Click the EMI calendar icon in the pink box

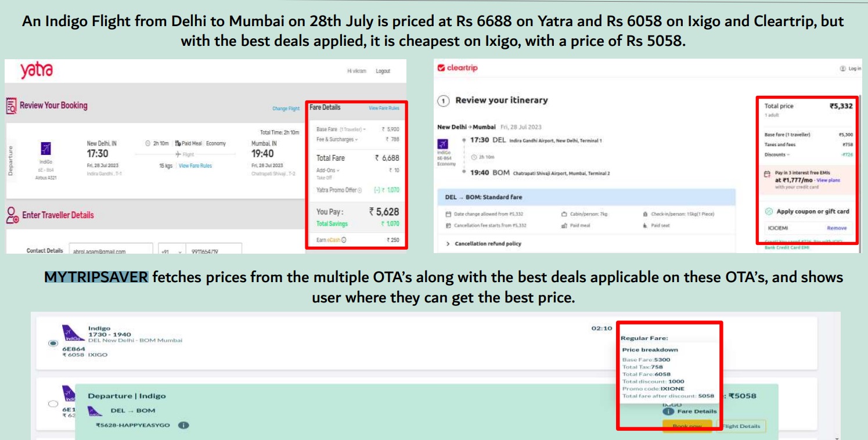pyautogui.click(x=767, y=174)
